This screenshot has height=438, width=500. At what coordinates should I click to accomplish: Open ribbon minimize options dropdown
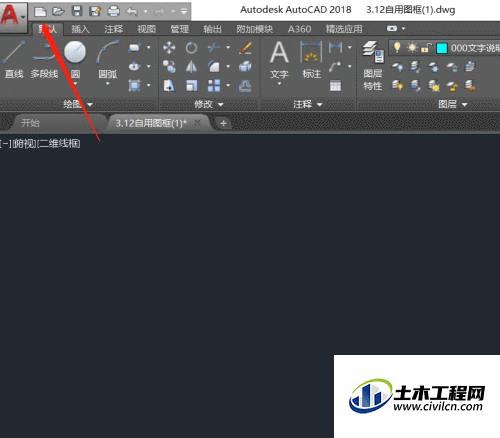point(404,29)
